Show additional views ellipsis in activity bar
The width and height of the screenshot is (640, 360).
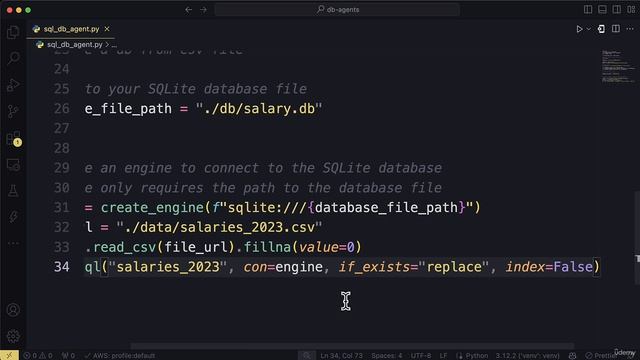[x=13, y=243]
